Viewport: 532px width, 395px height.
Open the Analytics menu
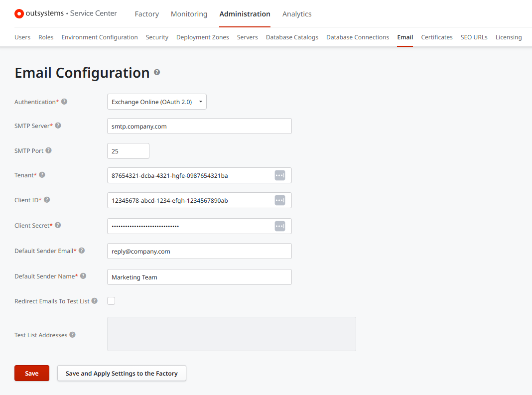(x=297, y=14)
